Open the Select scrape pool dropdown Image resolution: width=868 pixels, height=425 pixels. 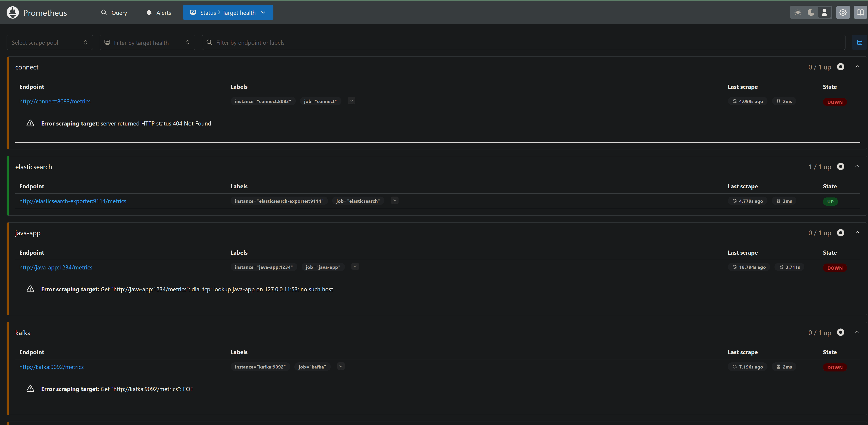(x=50, y=42)
